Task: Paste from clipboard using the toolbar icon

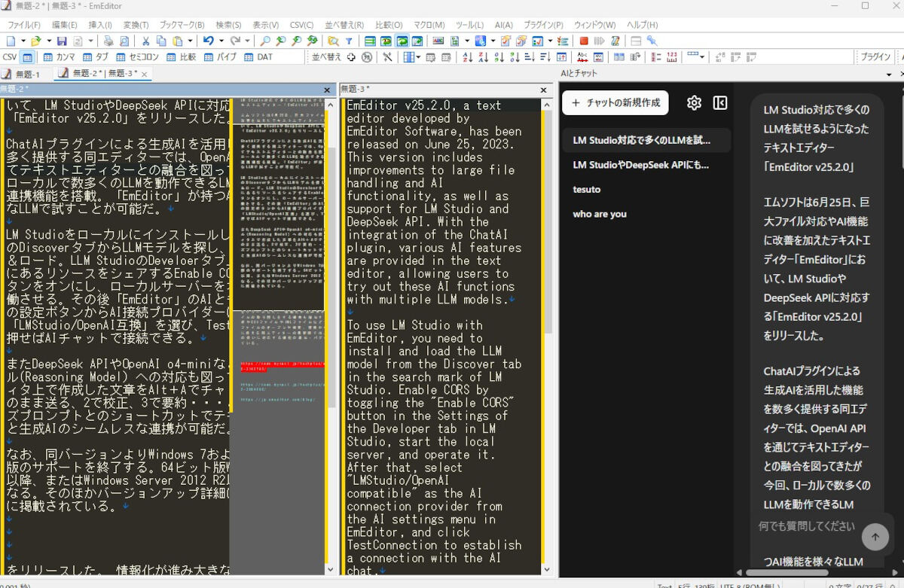Action: click(178, 41)
